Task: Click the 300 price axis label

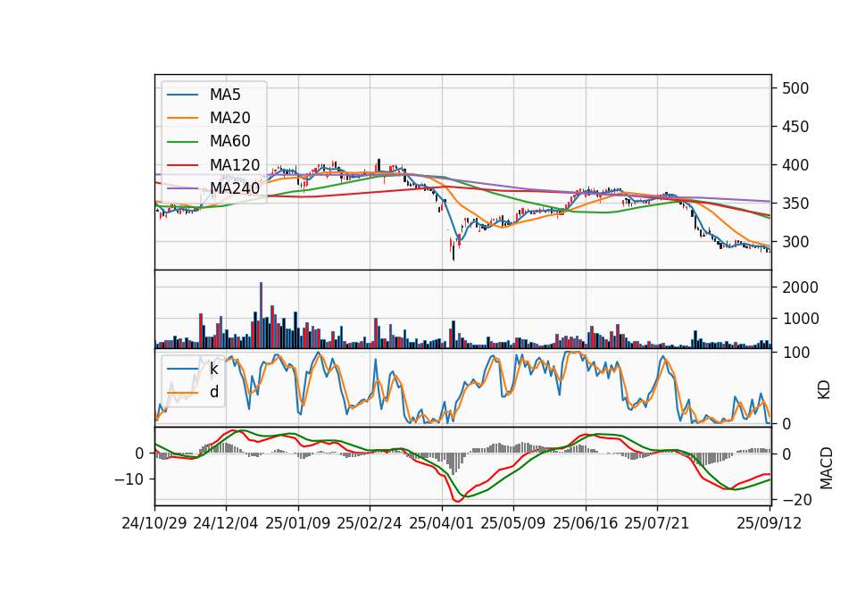Action: 795,242
